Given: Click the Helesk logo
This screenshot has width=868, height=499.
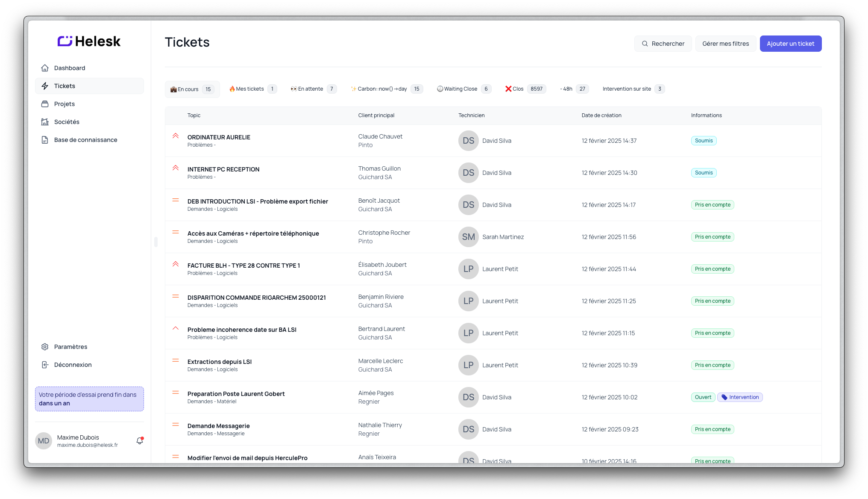Looking at the screenshot, I should click(89, 41).
